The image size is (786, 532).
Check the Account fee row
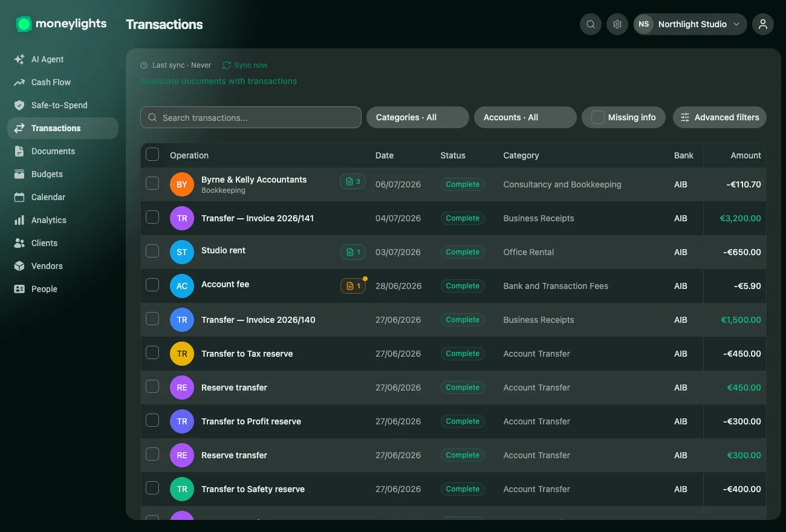152,285
